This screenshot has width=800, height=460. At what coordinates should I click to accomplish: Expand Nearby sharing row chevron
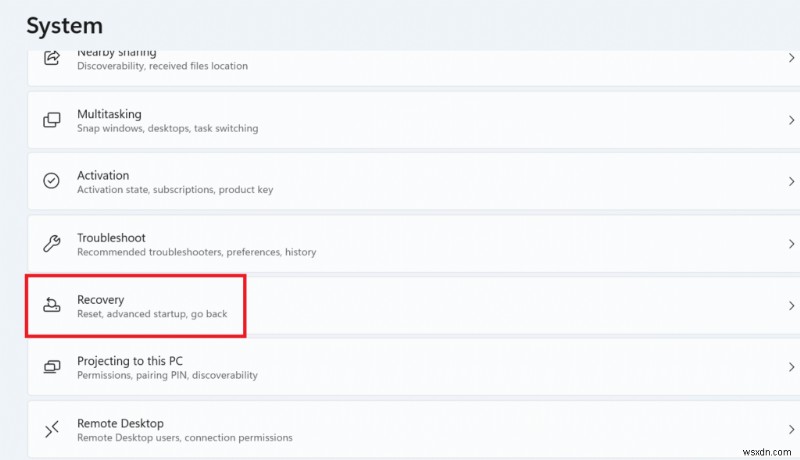click(791, 58)
